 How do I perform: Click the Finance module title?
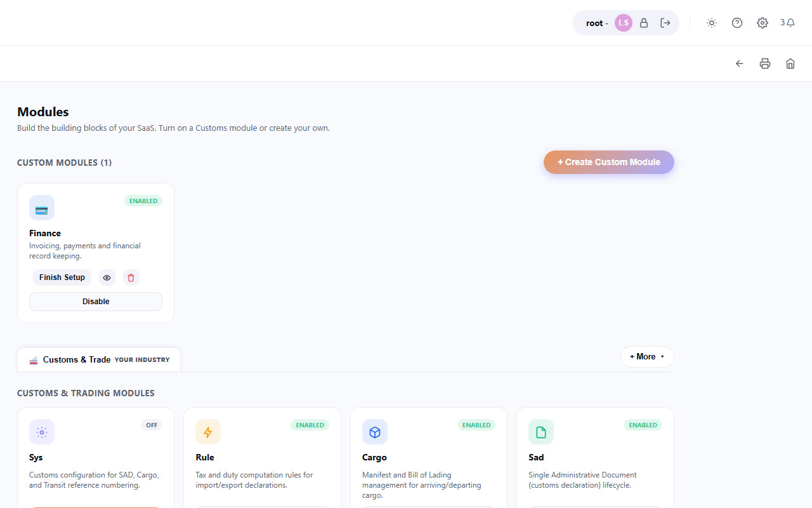45,233
